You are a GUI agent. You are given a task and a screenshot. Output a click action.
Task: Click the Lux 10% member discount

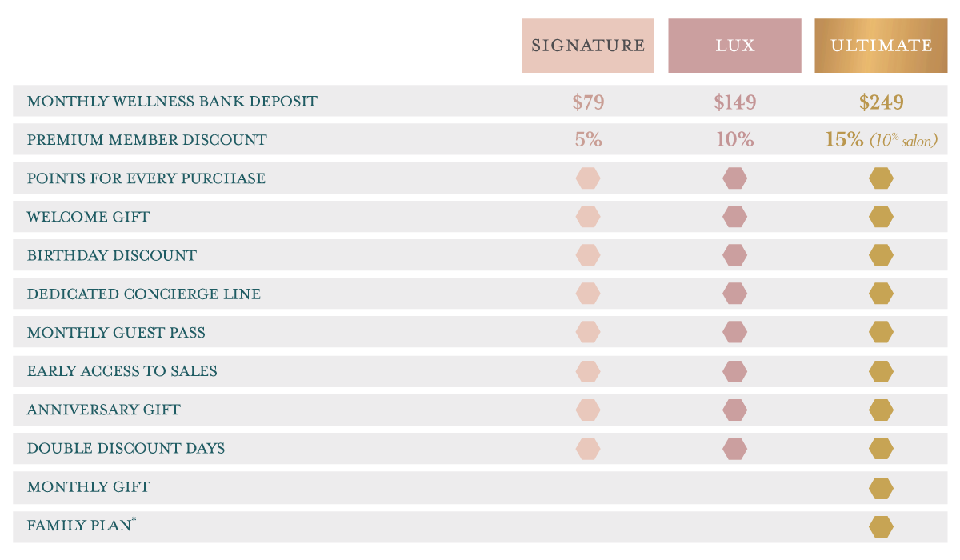[x=734, y=140]
